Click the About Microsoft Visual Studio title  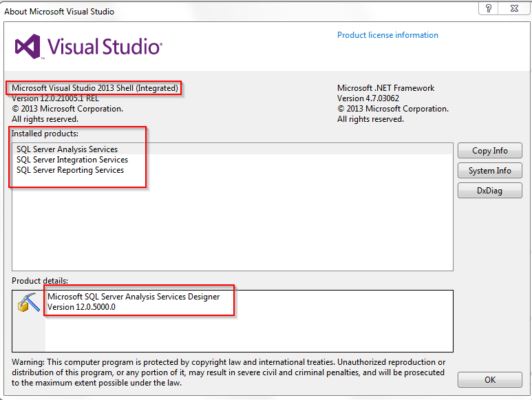click(59, 12)
